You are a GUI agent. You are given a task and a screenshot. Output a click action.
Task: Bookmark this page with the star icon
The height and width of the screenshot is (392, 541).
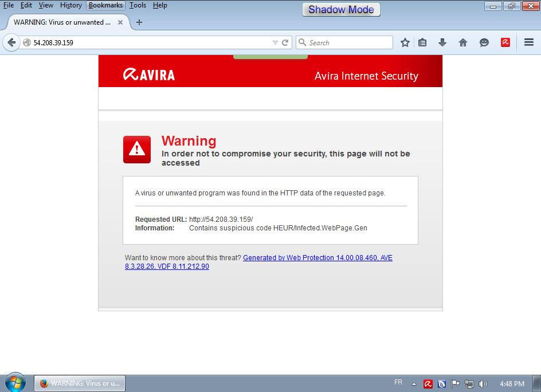click(405, 43)
